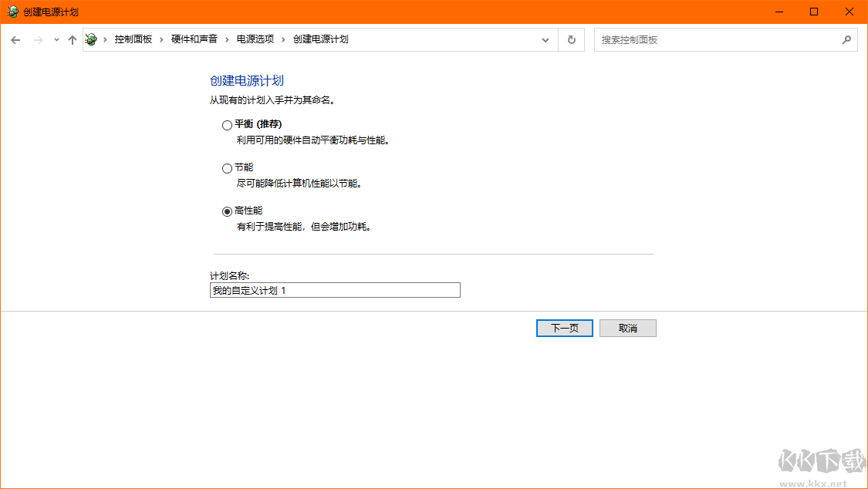Click the recent pages chevron beside forward arrow
The image size is (868, 489).
55,39
